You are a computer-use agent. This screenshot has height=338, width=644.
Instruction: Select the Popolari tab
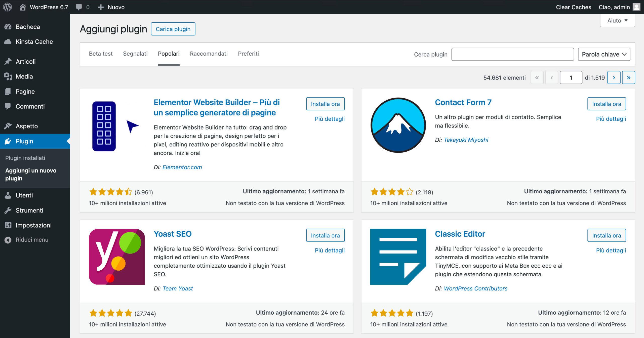[169, 54]
